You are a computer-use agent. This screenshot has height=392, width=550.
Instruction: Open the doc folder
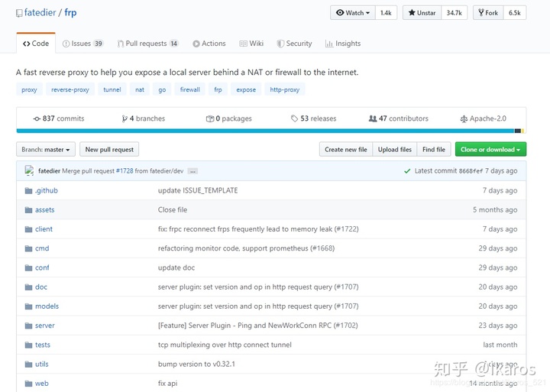41,287
